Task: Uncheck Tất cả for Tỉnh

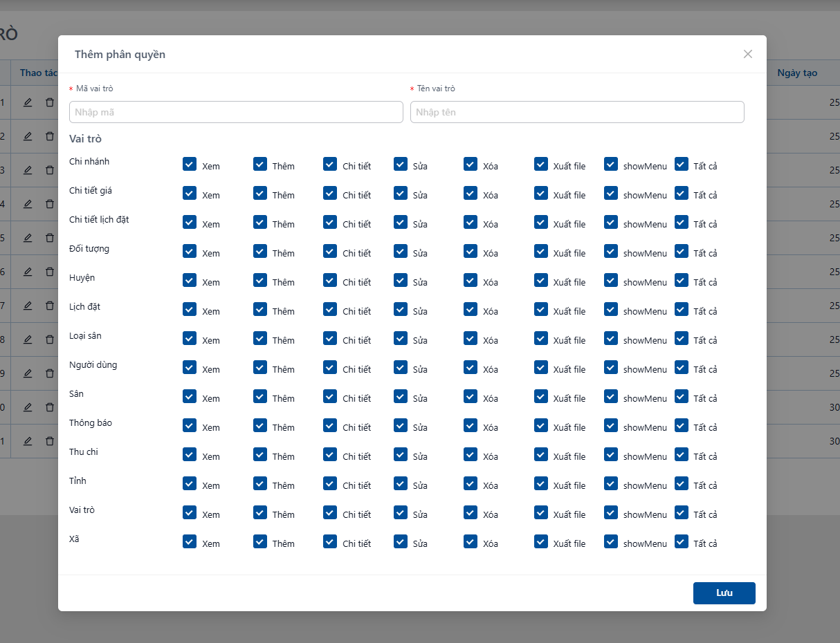Action: point(682,483)
